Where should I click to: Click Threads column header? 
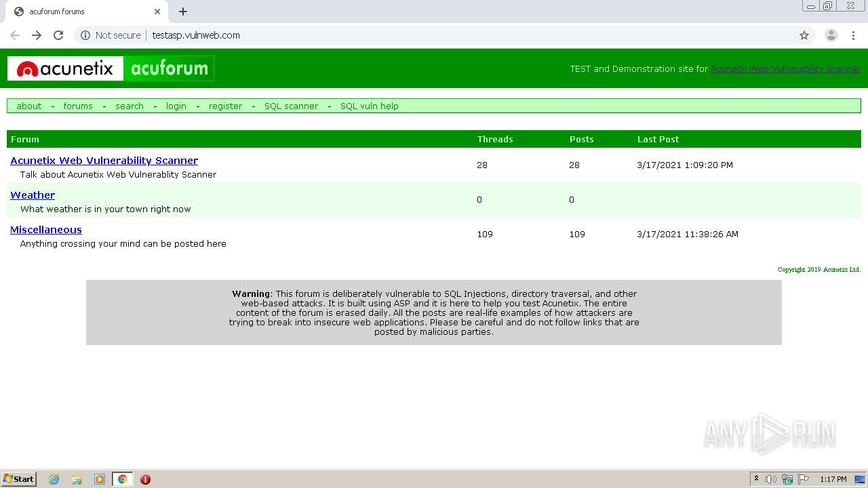pos(495,139)
